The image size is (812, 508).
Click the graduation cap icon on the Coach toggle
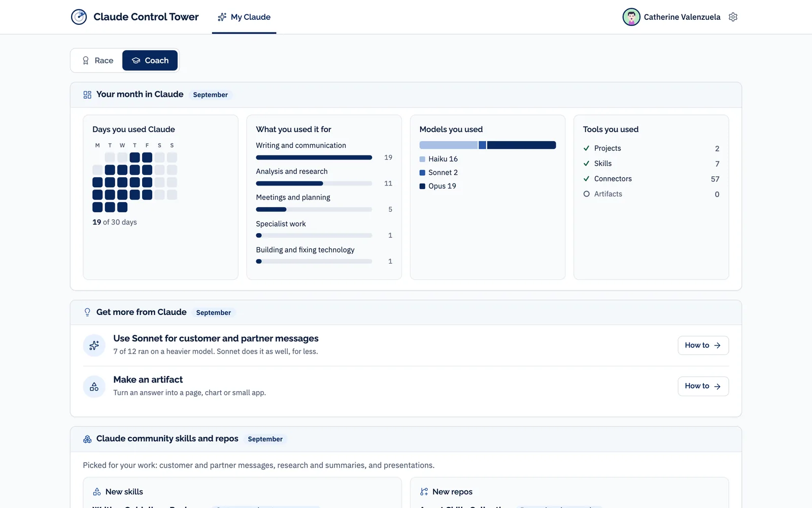point(136,60)
